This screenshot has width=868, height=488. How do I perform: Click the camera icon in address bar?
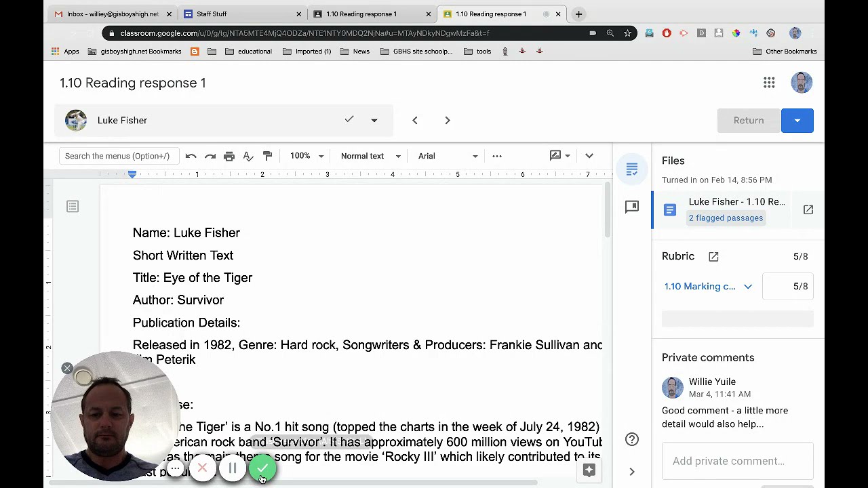[x=593, y=33]
